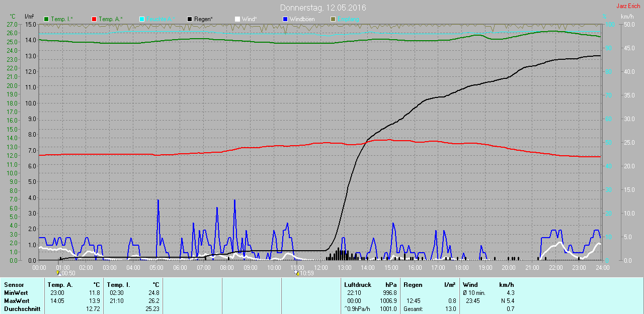Screen dimensions: 644x314
Task: Click the rain time cell 12:45
Action: pos(414,300)
